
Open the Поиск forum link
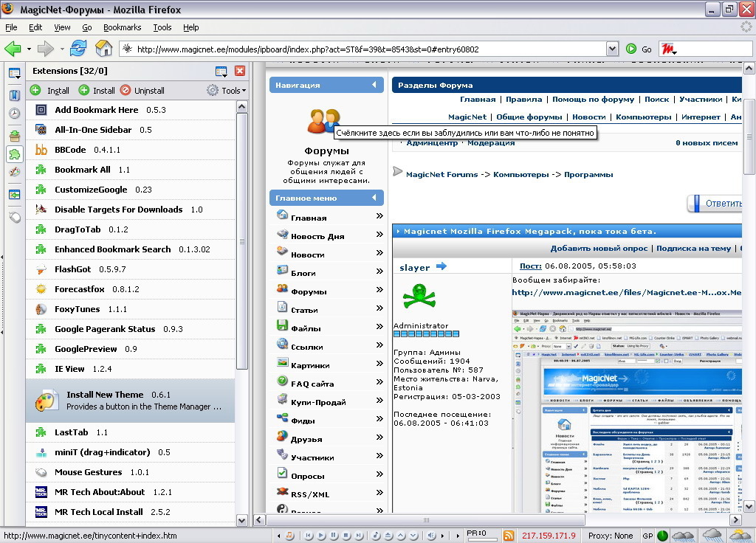656,100
